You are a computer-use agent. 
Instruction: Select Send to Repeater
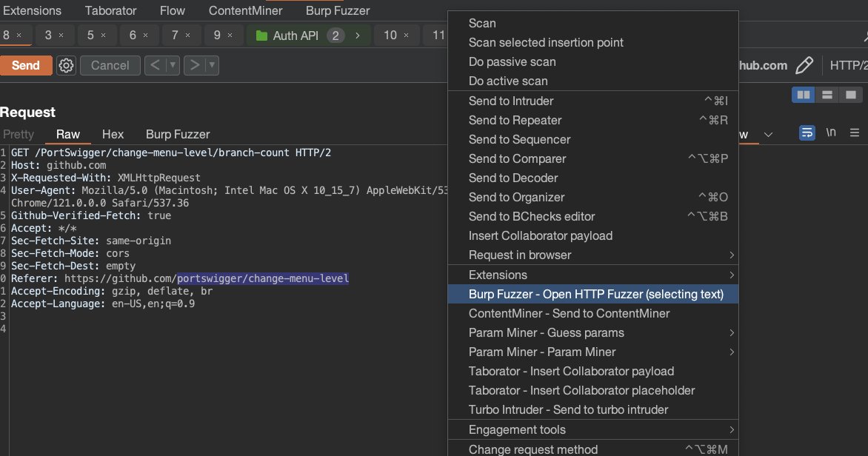[x=593, y=120]
